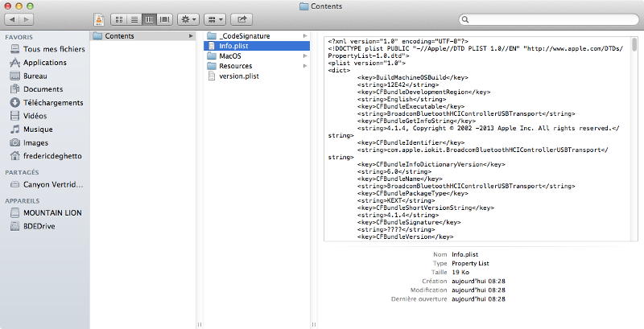Click the Contents title bar folder icon
The image size is (644, 329).
coord(304,6)
